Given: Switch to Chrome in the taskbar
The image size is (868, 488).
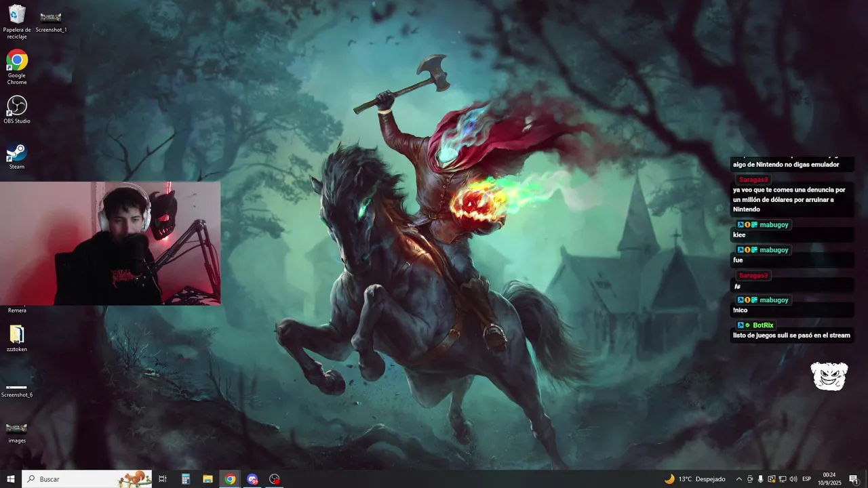Looking at the screenshot, I should point(230,479).
